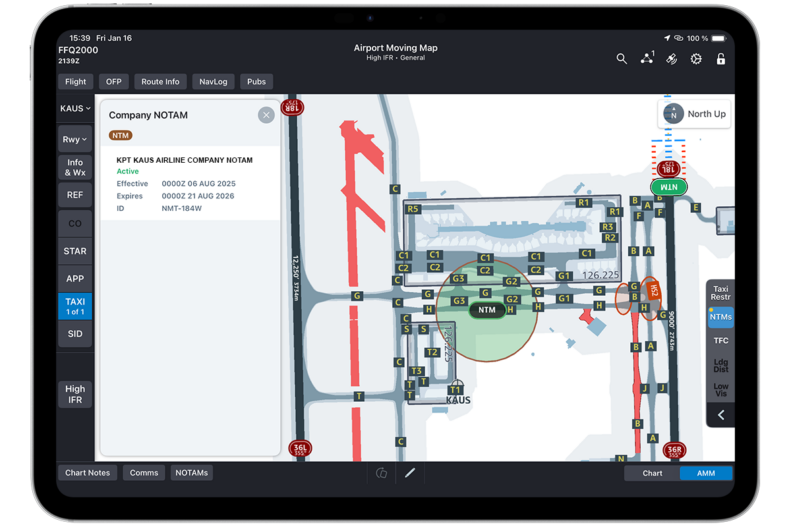Expand the Rwy dropdown
This screenshot has width=791, height=527.
75,139
